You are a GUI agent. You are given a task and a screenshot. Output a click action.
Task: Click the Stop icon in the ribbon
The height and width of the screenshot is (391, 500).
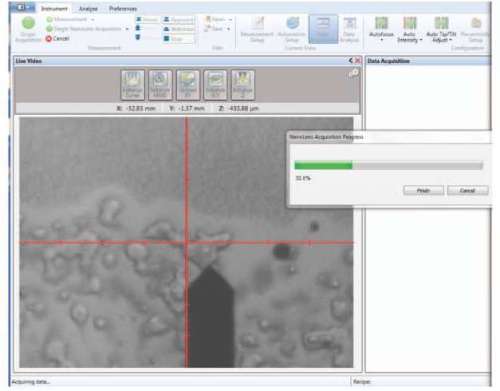coord(166,39)
